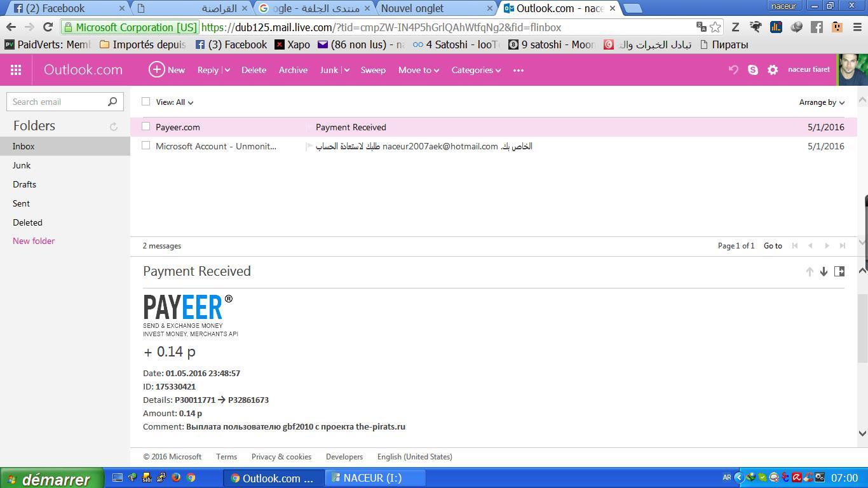The width and height of the screenshot is (868, 488).
Task: Open the running rabbit extension icon
Action: tap(756, 27)
